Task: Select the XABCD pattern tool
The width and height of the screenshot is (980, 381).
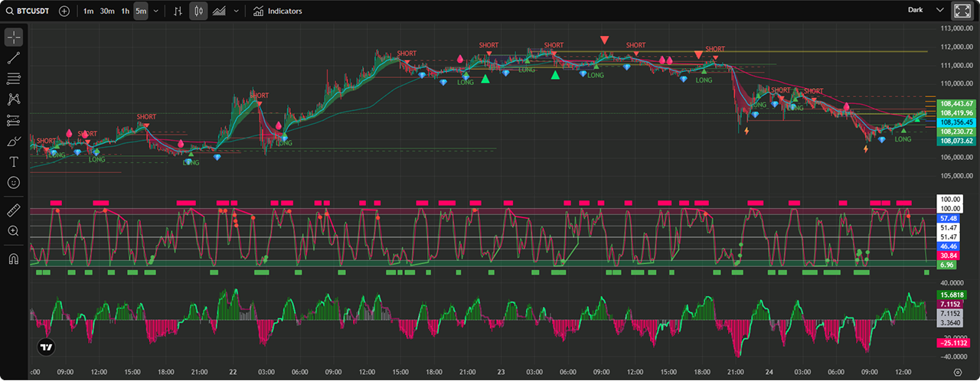Action: (14, 99)
